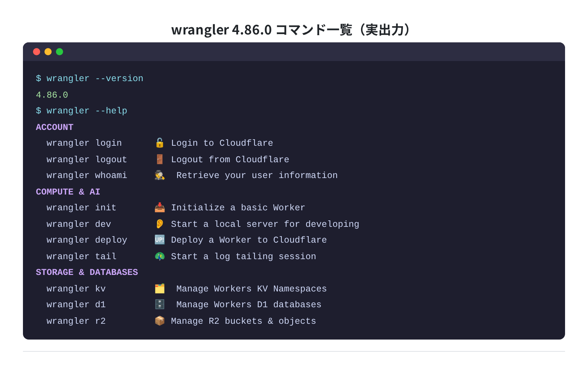Click the description "Initialize a basic Worker"
Viewport: 588px width, 374px height.
click(x=238, y=207)
